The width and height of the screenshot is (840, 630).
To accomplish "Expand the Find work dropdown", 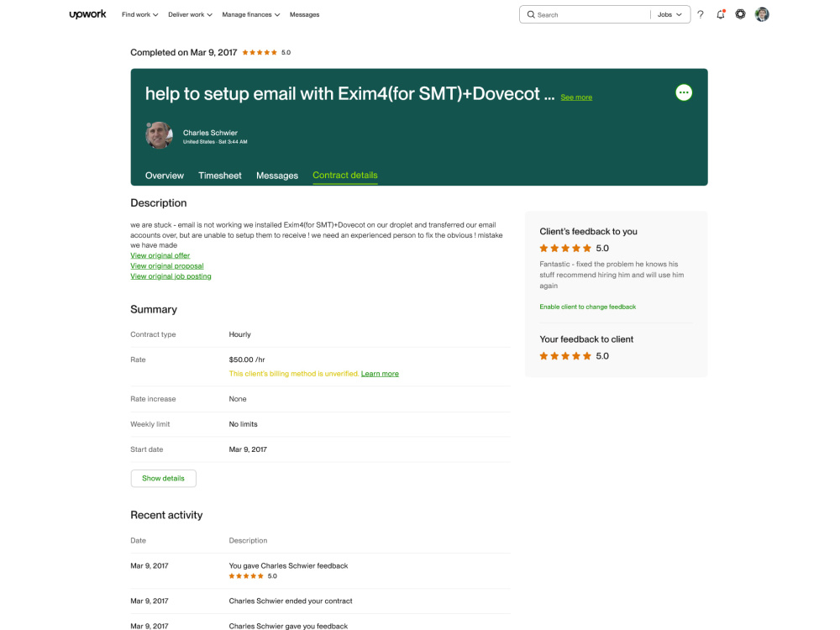I will point(139,14).
